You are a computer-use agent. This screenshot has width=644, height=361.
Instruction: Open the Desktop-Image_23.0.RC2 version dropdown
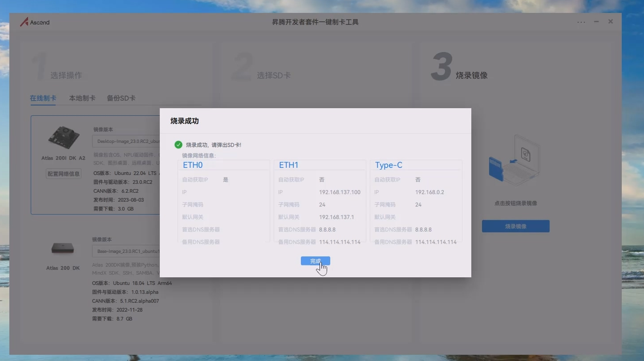click(126, 142)
